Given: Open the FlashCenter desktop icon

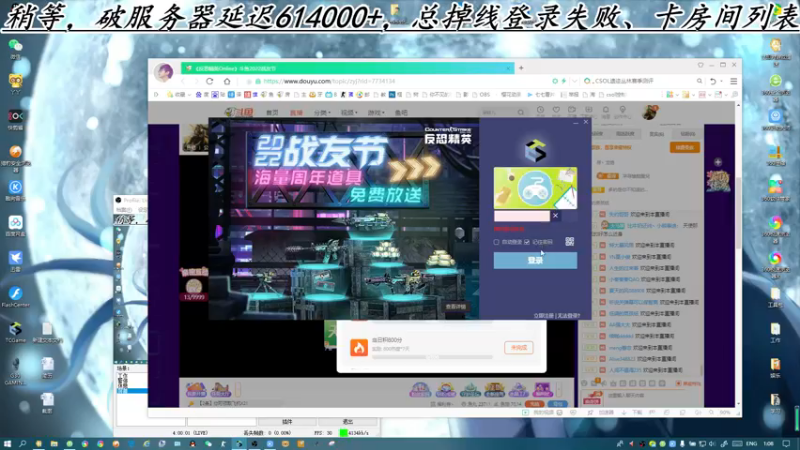Looking at the screenshot, I should (x=15, y=297).
